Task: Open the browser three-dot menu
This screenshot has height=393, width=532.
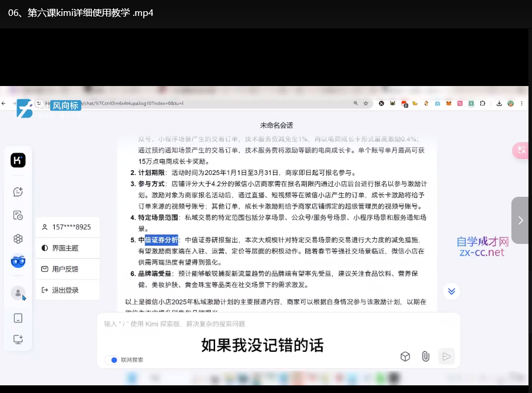Action: [521, 104]
